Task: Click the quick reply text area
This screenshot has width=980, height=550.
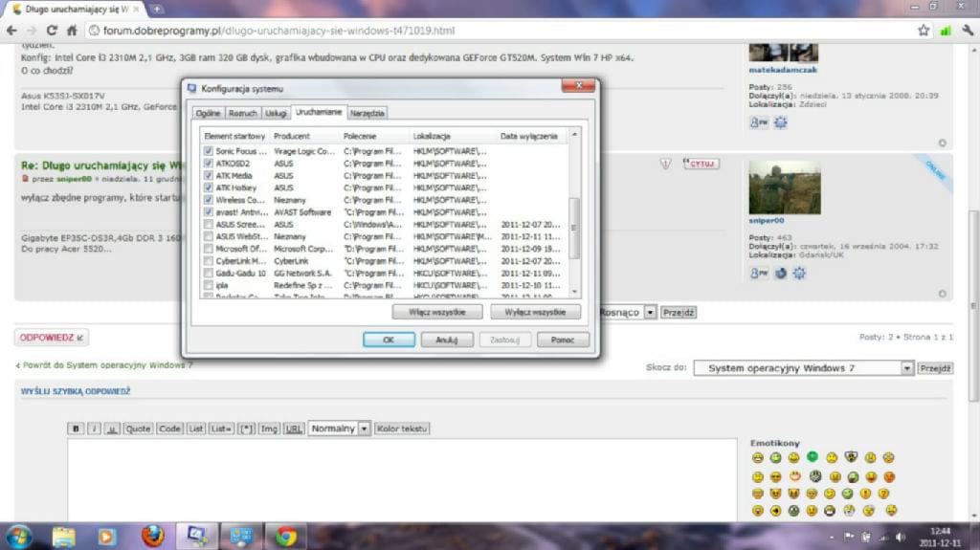Action: pyautogui.click(x=403, y=479)
